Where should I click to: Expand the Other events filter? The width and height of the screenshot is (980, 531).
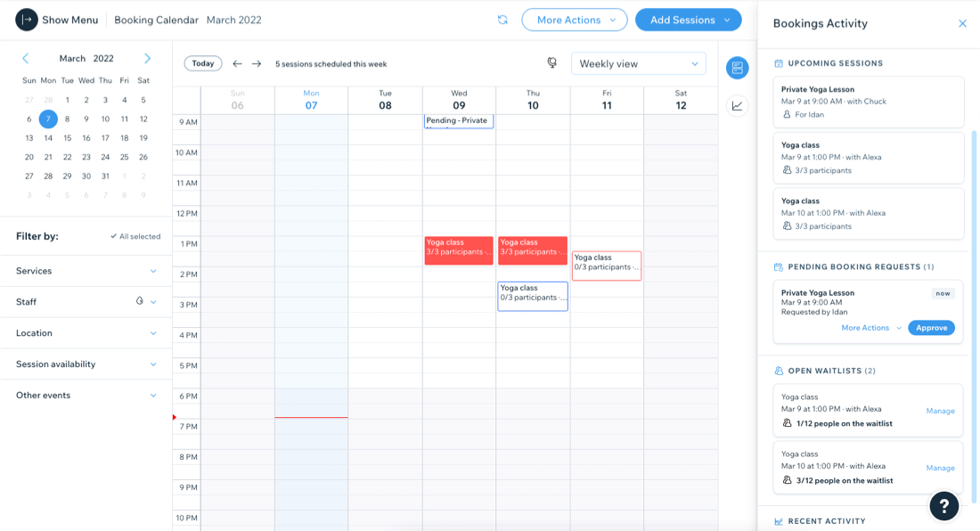pos(86,396)
